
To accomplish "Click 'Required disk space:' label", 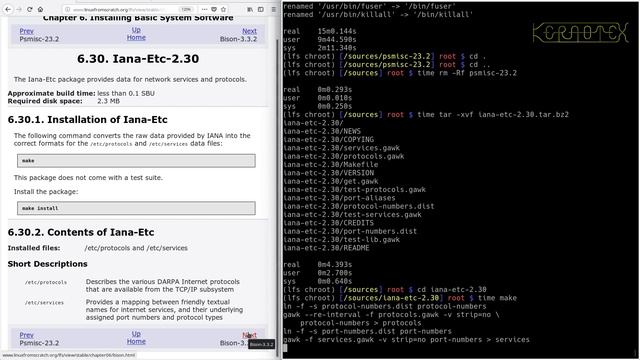I will tap(45, 101).
